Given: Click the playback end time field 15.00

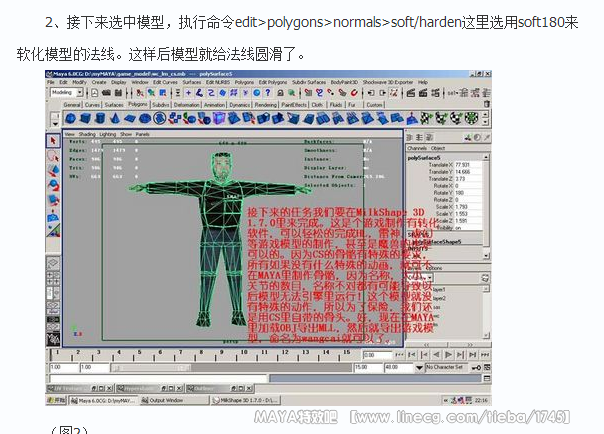Looking at the screenshot, I should 368,368.
